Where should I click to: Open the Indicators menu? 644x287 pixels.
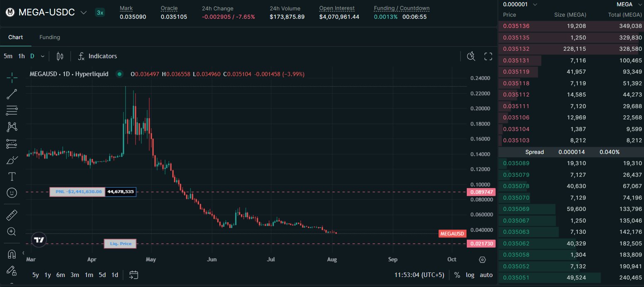tap(97, 56)
